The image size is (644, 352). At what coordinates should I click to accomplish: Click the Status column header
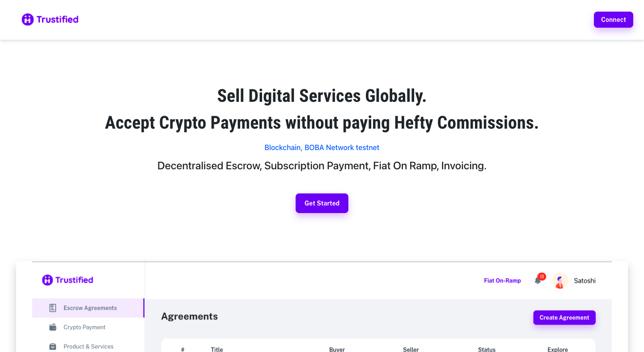pyautogui.click(x=487, y=349)
